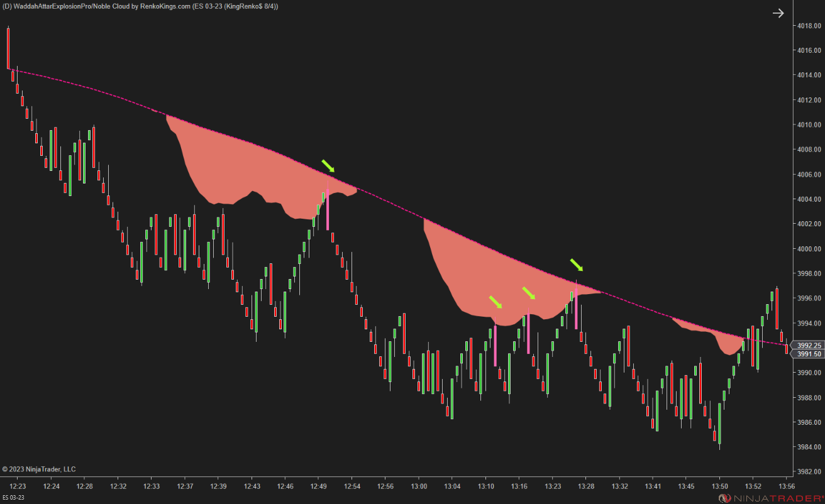Click the 13:00 label on time axis
The image size is (825, 504).
point(418,485)
